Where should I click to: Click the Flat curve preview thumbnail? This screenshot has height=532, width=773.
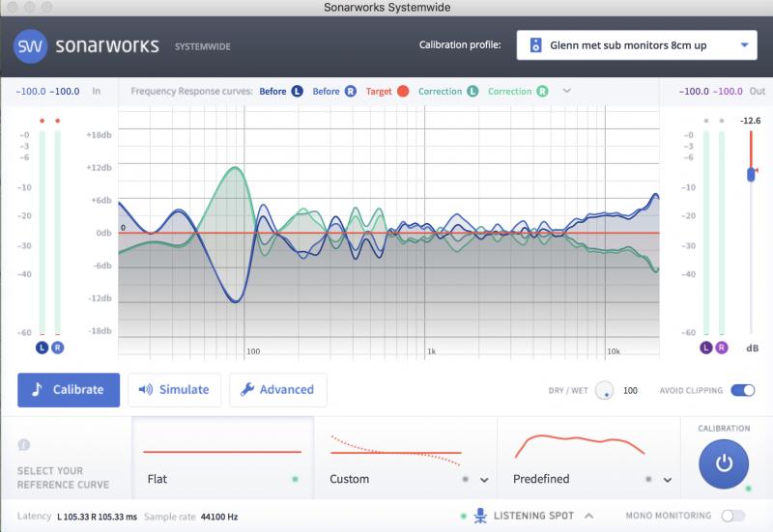click(x=222, y=452)
